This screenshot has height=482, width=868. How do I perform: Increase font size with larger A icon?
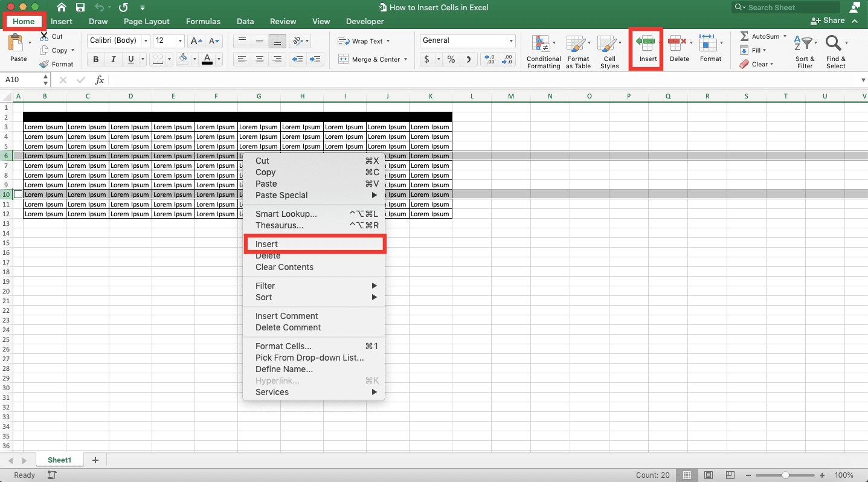[196, 41]
